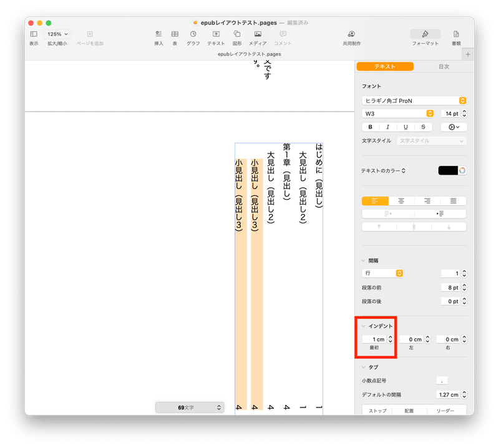Open the テキストのカラー type popup

coord(383,171)
